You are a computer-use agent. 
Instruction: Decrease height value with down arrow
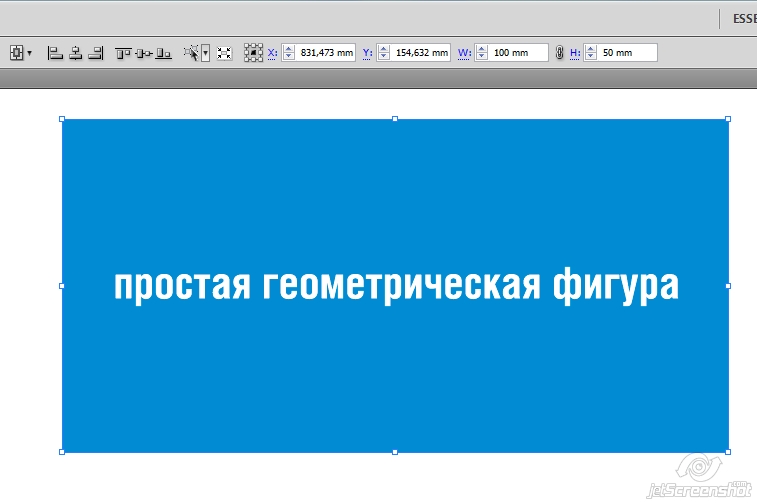point(590,56)
